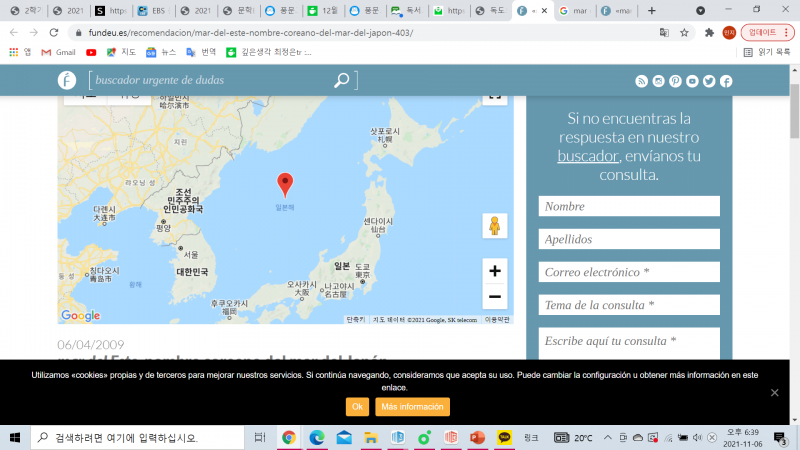Bookmark this page with the star icon

685,32
